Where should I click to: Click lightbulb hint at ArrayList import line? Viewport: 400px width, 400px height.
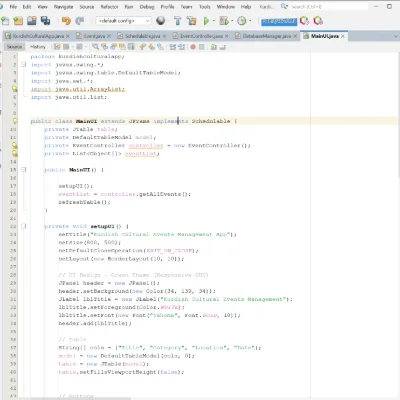pos(15,89)
